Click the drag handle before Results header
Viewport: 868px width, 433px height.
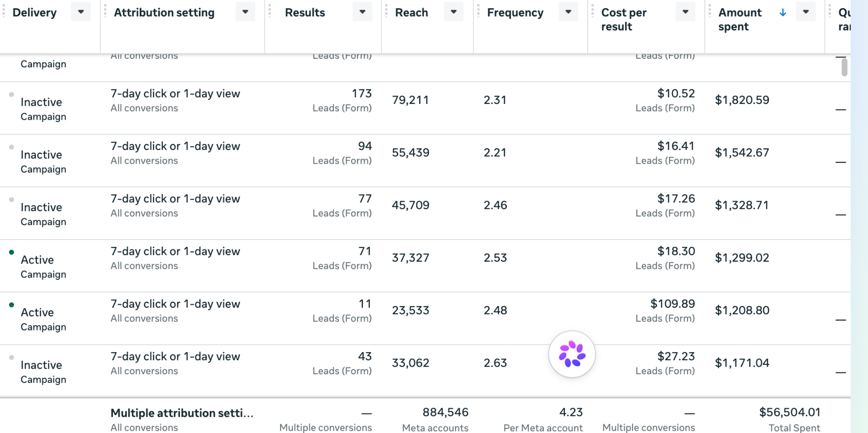click(x=269, y=12)
